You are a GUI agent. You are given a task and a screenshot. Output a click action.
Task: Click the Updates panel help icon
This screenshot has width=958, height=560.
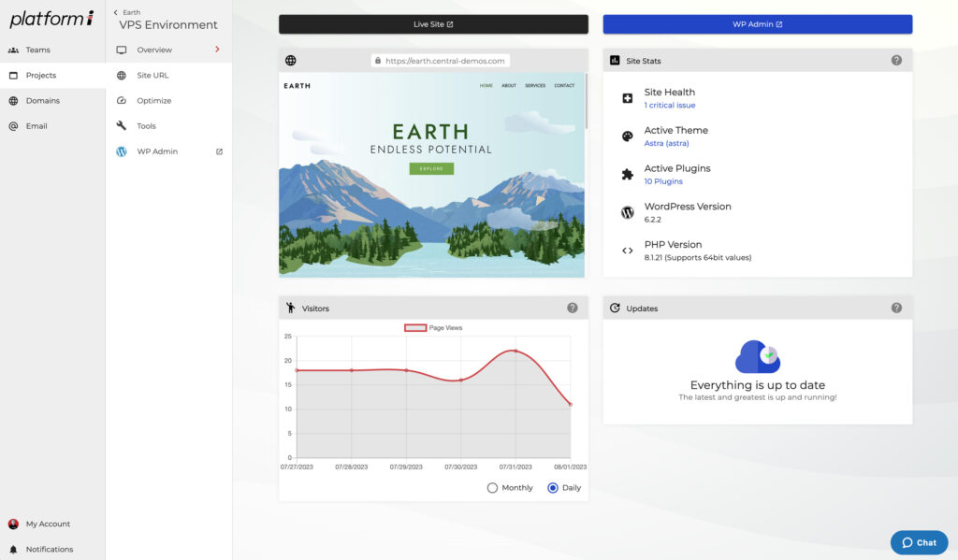tap(896, 309)
